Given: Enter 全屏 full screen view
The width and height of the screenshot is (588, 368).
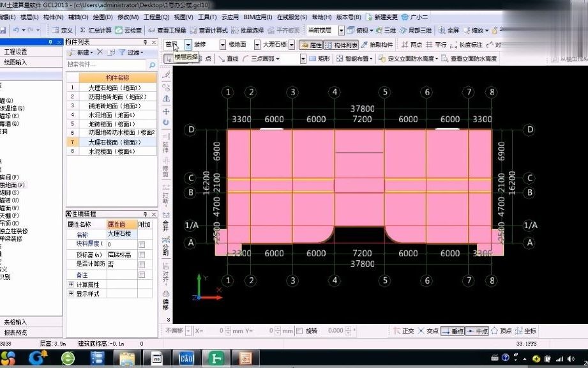Looking at the screenshot, I should point(448,31).
